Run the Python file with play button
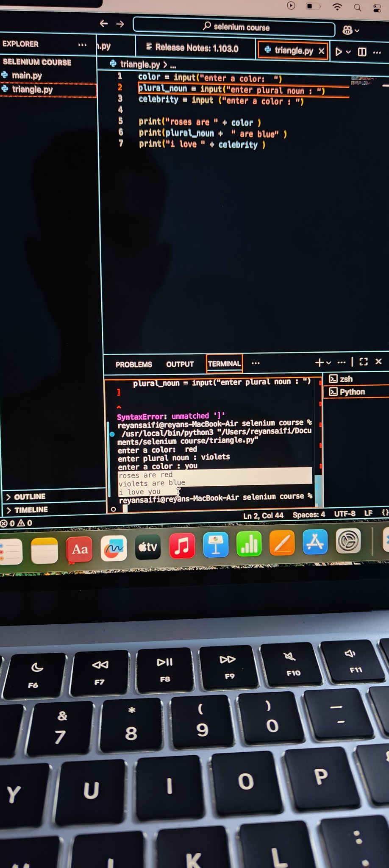389x868 pixels. [338, 52]
